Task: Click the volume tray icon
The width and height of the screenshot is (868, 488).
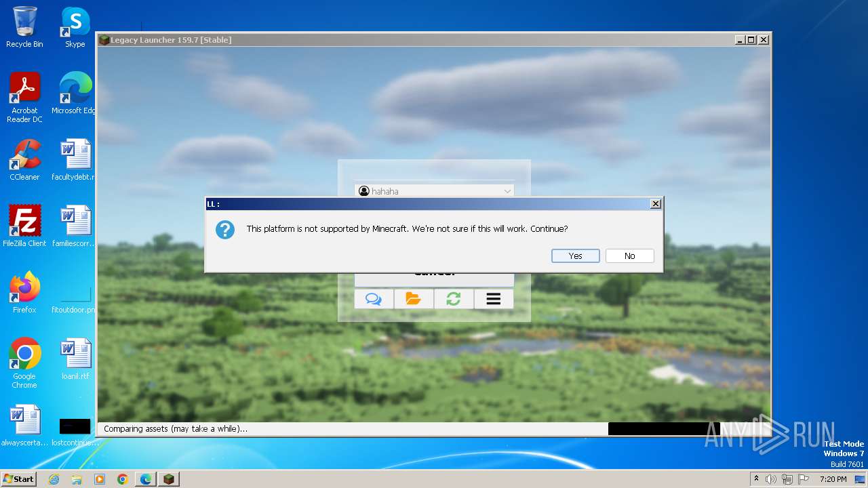Action: (771, 479)
